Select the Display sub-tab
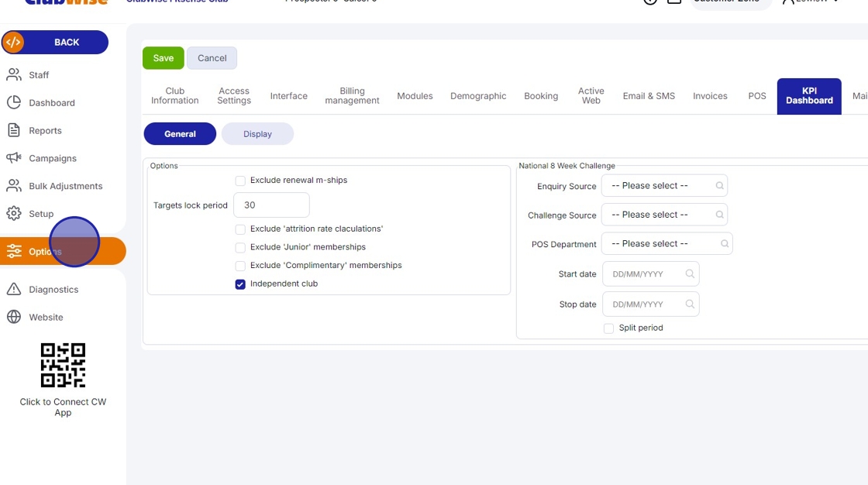The image size is (868, 485). (x=257, y=134)
